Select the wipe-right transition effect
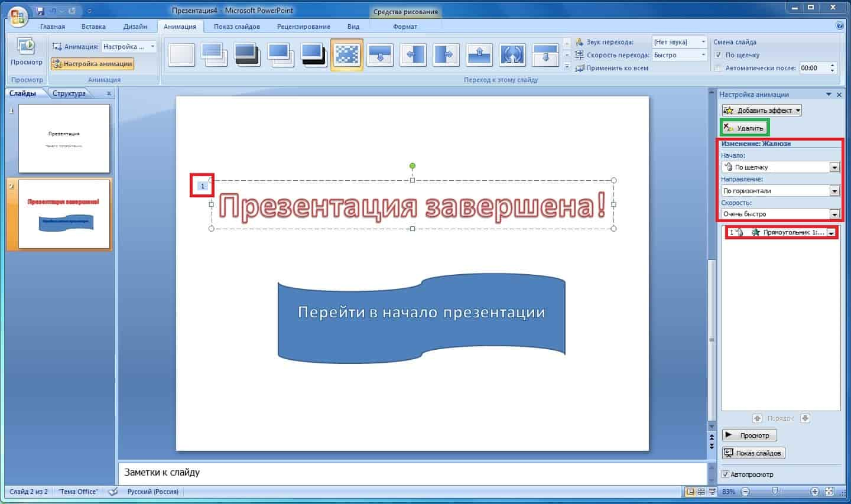The height and width of the screenshot is (504, 851). (x=447, y=55)
